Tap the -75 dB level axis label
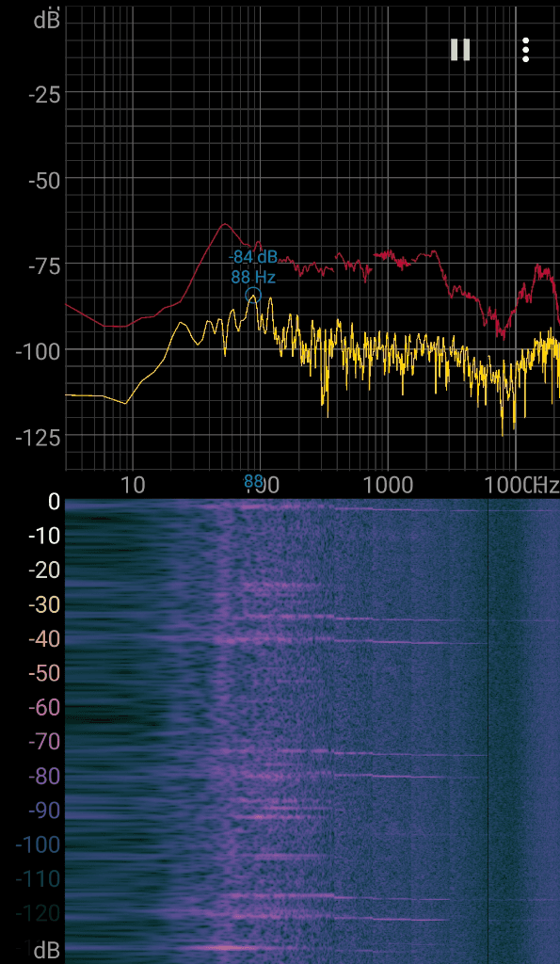 click(x=45, y=266)
